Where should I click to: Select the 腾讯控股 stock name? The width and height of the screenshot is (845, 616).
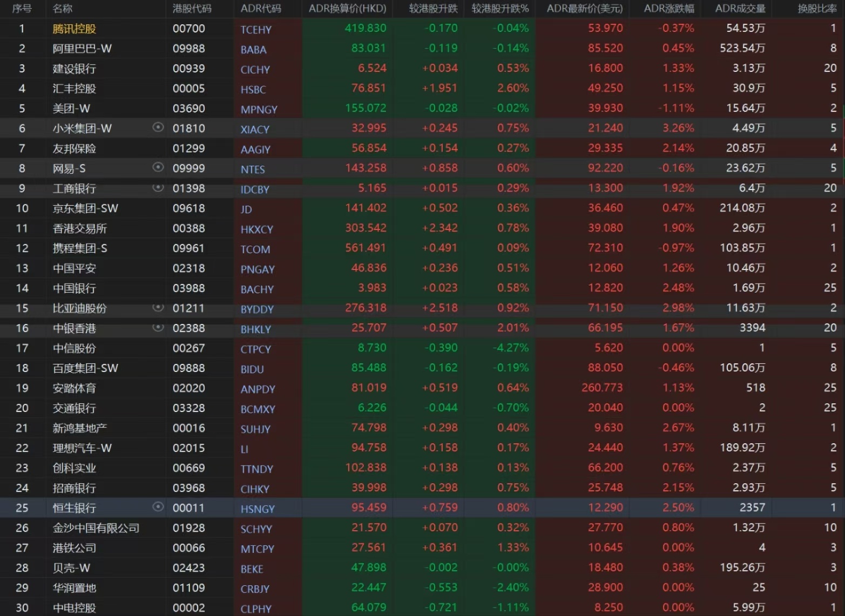coord(75,29)
